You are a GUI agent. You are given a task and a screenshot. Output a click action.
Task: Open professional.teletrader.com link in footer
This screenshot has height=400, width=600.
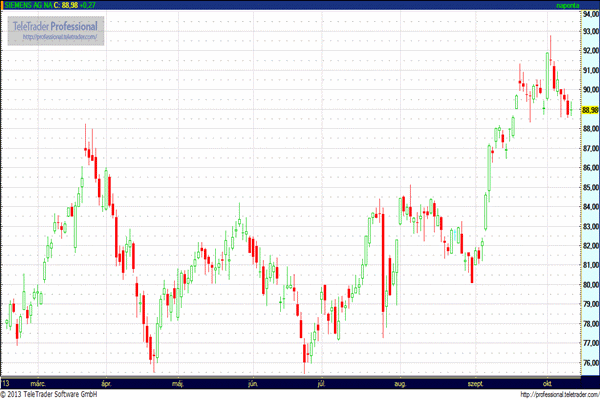pyautogui.click(x=551, y=395)
